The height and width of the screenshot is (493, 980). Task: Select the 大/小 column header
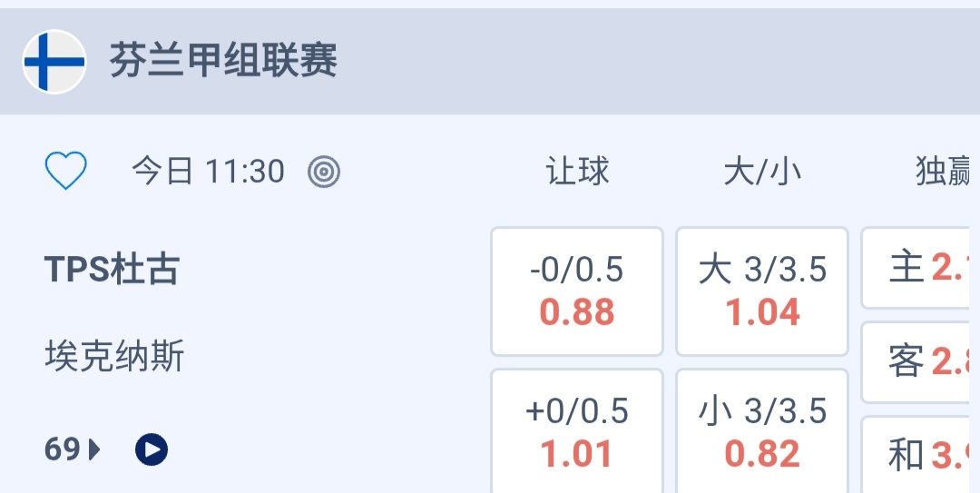(762, 171)
